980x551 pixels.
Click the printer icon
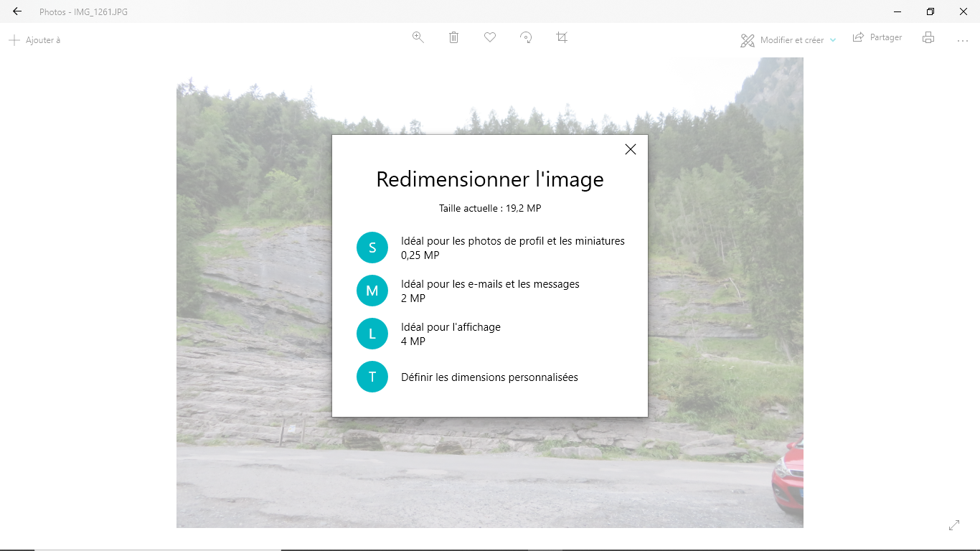pyautogui.click(x=928, y=38)
